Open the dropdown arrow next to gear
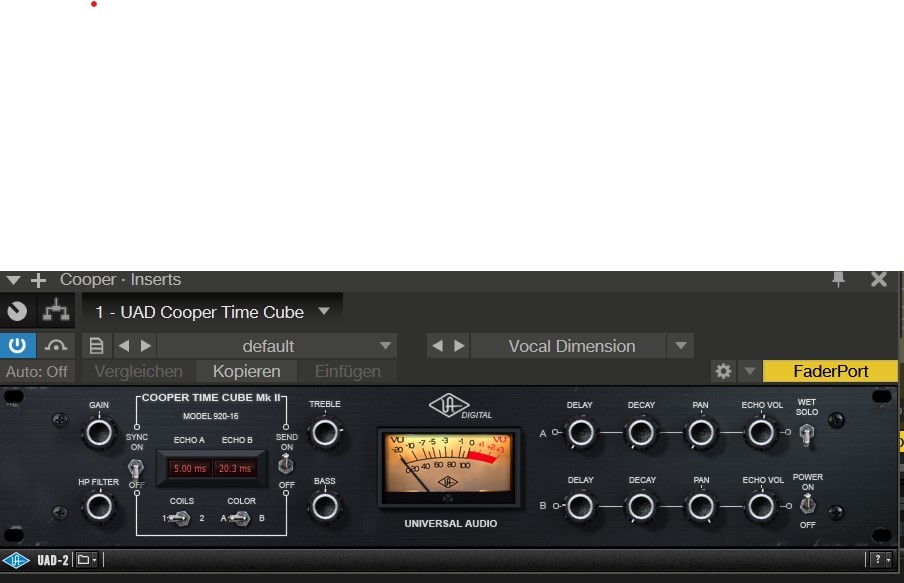Image resolution: width=904 pixels, height=583 pixels. (x=749, y=371)
